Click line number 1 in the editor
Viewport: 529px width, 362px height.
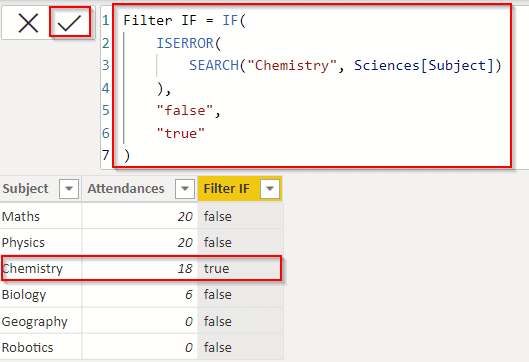(106, 21)
